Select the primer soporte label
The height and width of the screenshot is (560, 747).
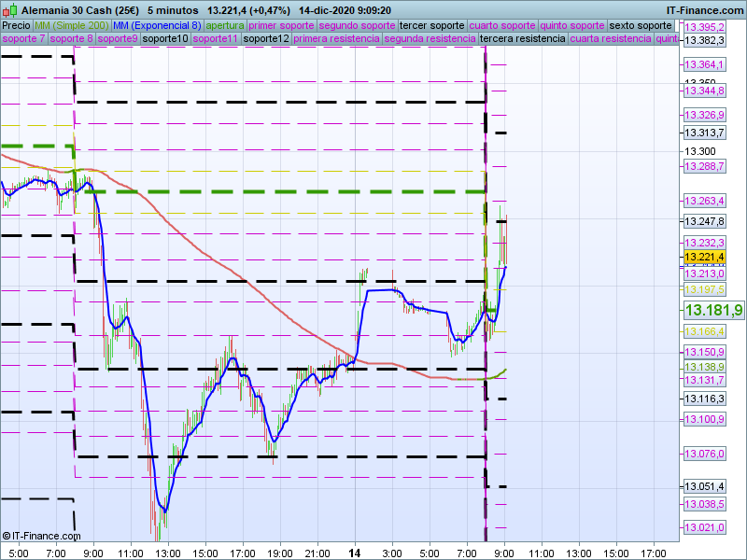point(282,25)
